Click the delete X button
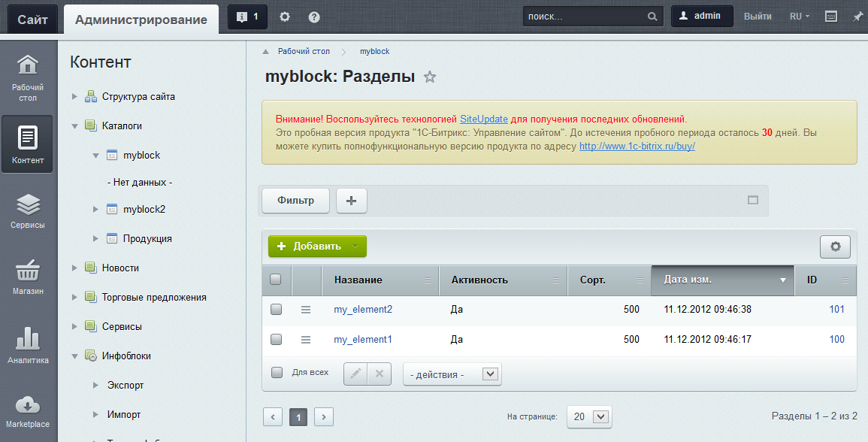 [x=380, y=374]
